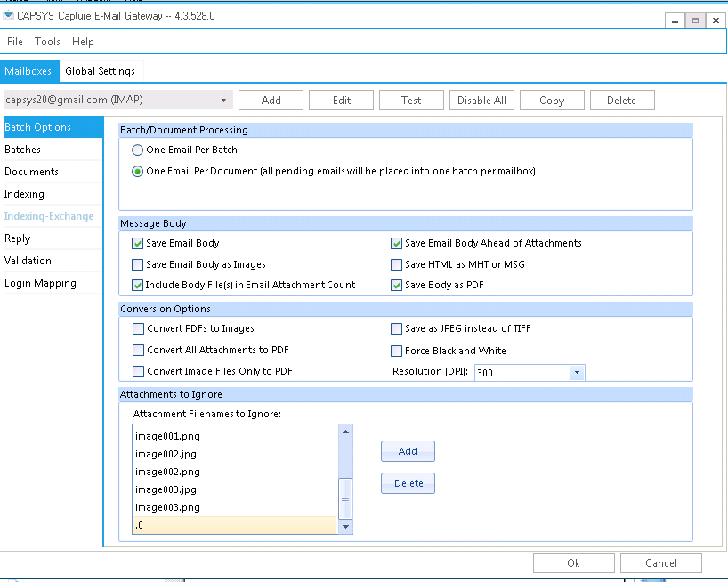
Task: Click the Test mailbox button
Action: click(411, 101)
